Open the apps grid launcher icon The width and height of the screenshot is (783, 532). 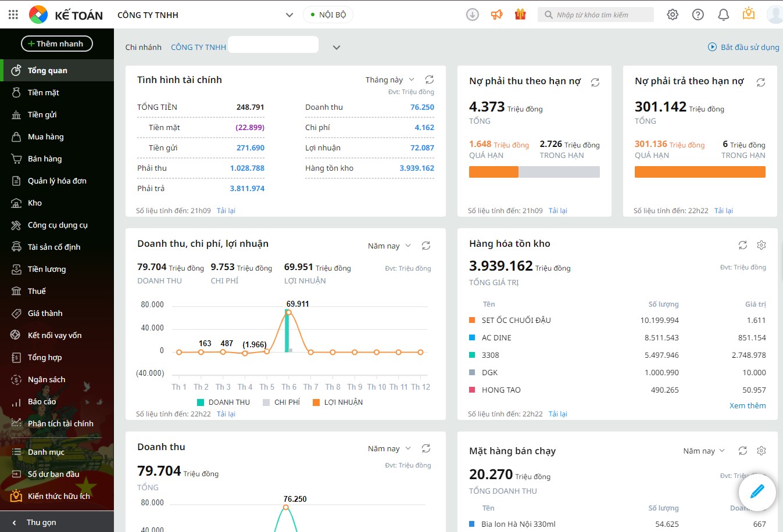click(13, 15)
